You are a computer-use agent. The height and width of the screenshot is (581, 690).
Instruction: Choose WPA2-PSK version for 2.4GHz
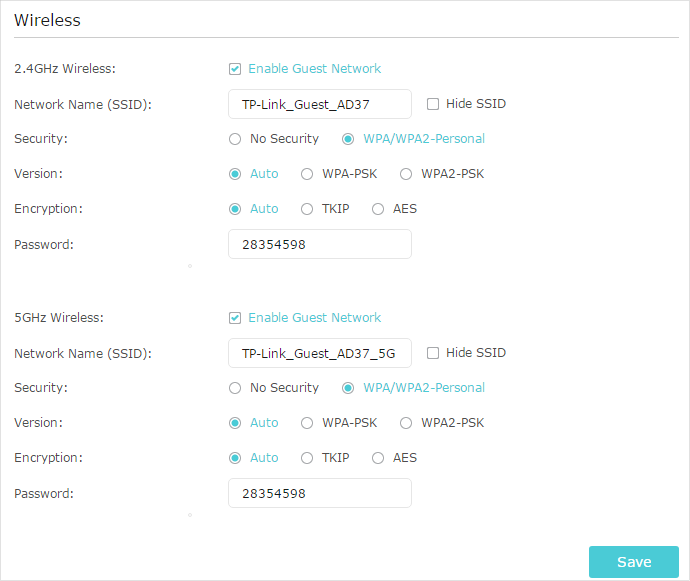coord(406,174)
